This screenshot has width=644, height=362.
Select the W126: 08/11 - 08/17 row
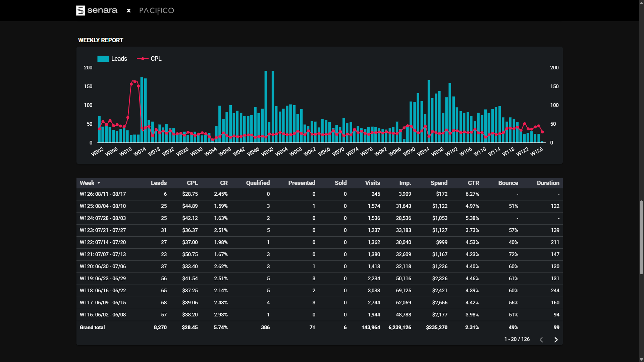click(103, 194)
